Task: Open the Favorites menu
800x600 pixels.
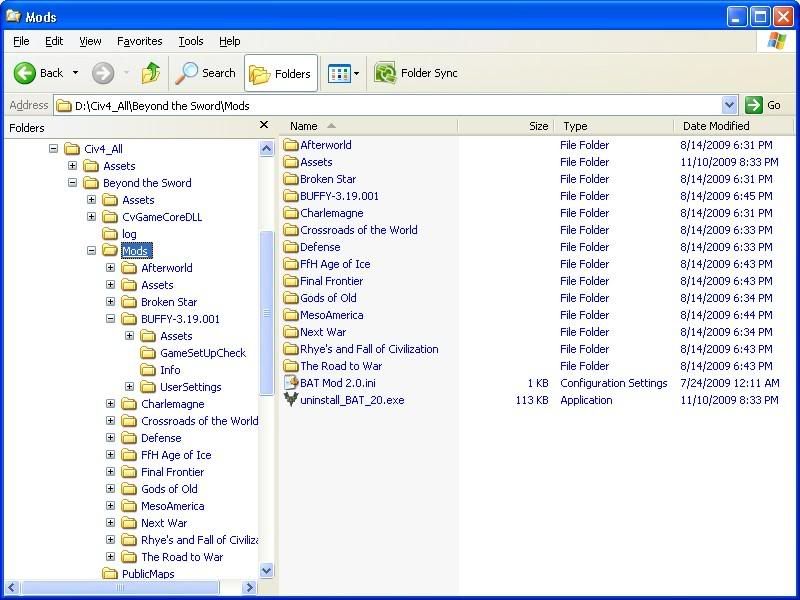Action: click(x=140, y=41)
